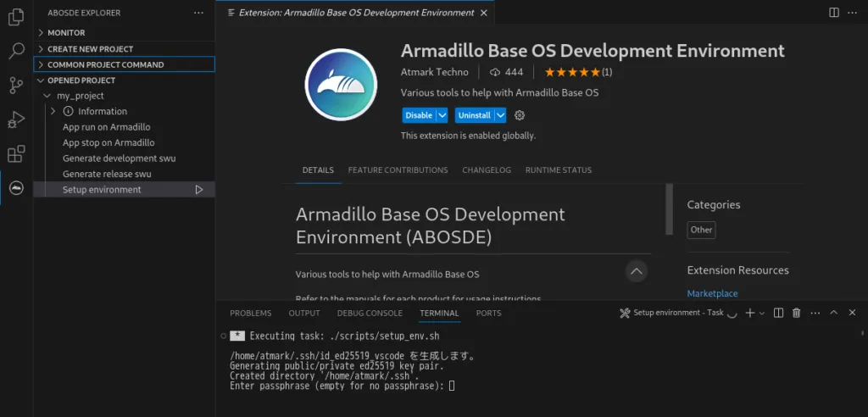Select Generate release swu command
The image size is (868, 417).
coord(107,174)
